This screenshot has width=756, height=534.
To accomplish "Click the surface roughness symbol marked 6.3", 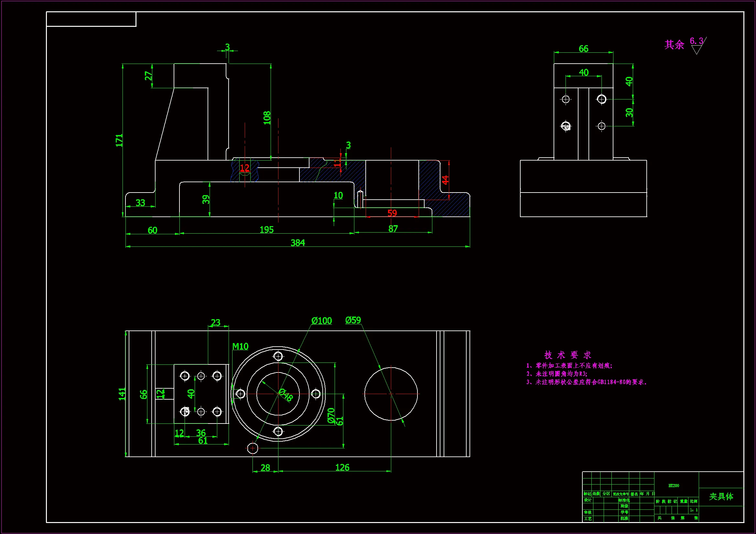I will click(697, 46).
